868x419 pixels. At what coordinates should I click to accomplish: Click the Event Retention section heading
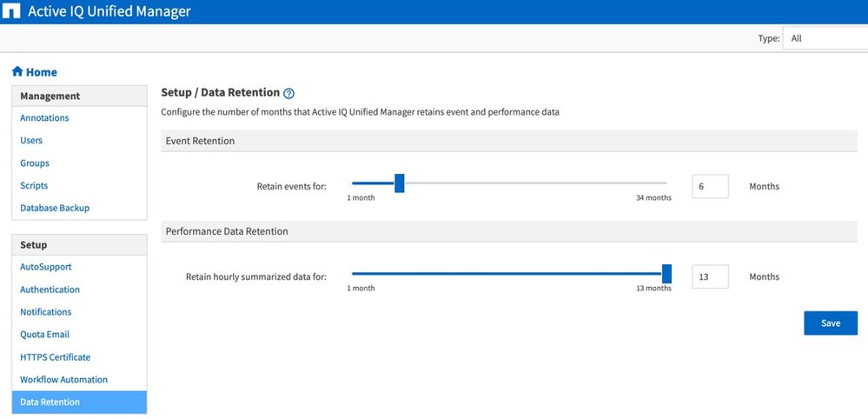tap(201, 141)
